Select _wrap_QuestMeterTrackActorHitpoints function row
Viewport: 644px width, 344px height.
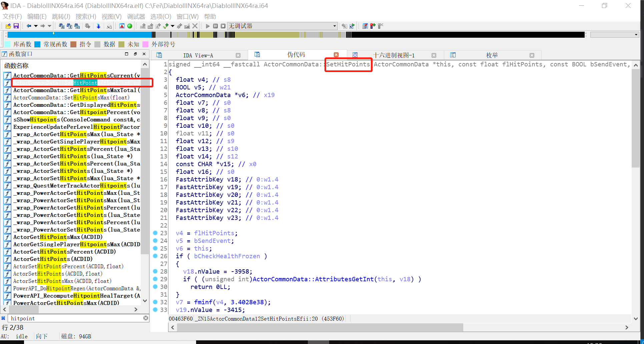coord(72,186)
